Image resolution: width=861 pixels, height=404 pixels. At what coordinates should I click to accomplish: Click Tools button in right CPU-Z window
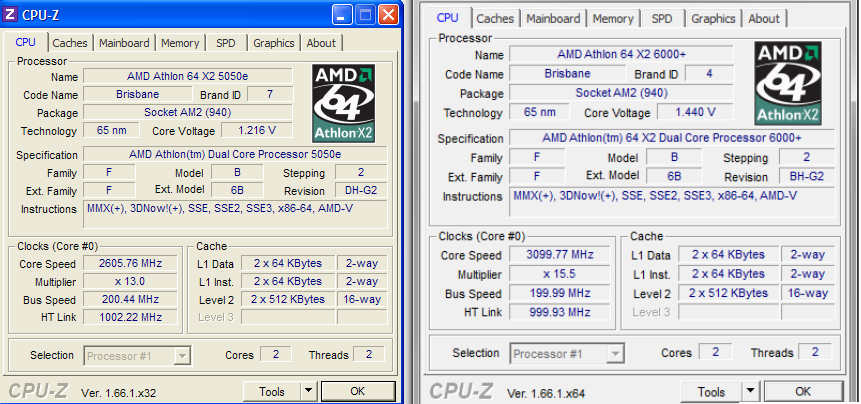click(712, 391)
